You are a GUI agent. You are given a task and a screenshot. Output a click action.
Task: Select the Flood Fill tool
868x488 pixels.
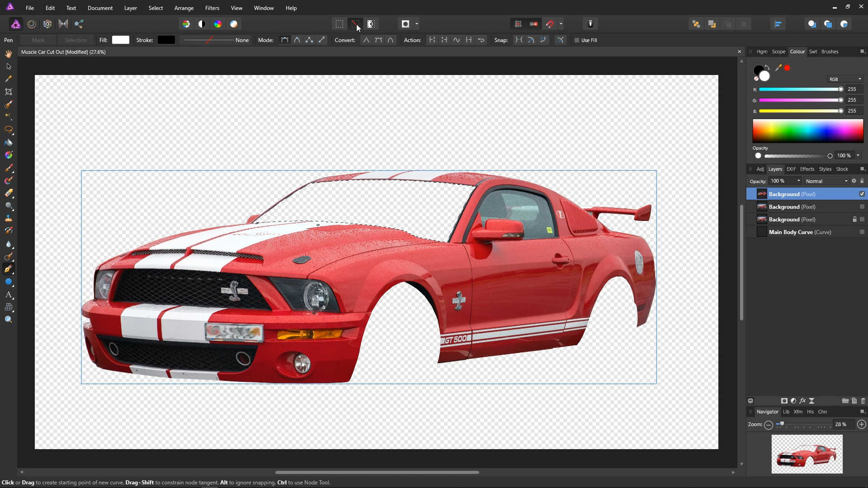click(x=9, y=143)
